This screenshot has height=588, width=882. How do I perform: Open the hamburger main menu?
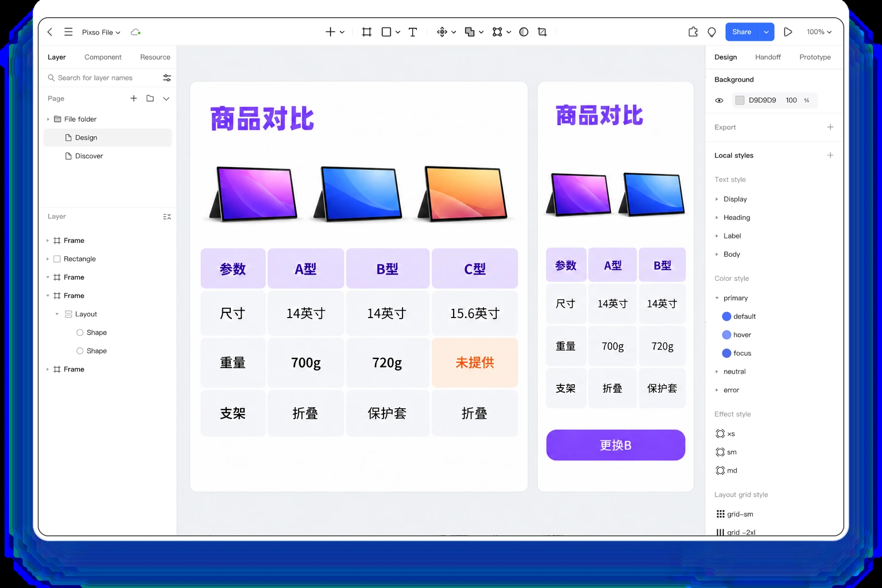click(x=68, y=32)
